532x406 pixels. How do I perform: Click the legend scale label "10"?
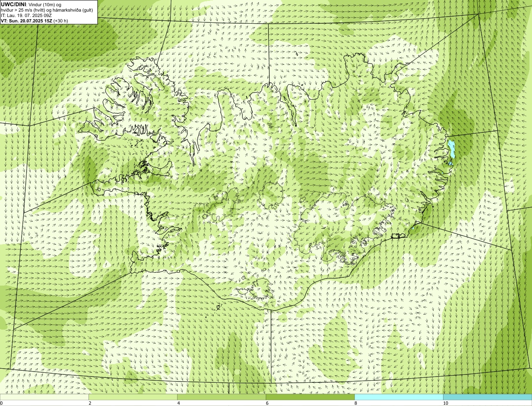point(446,403)
